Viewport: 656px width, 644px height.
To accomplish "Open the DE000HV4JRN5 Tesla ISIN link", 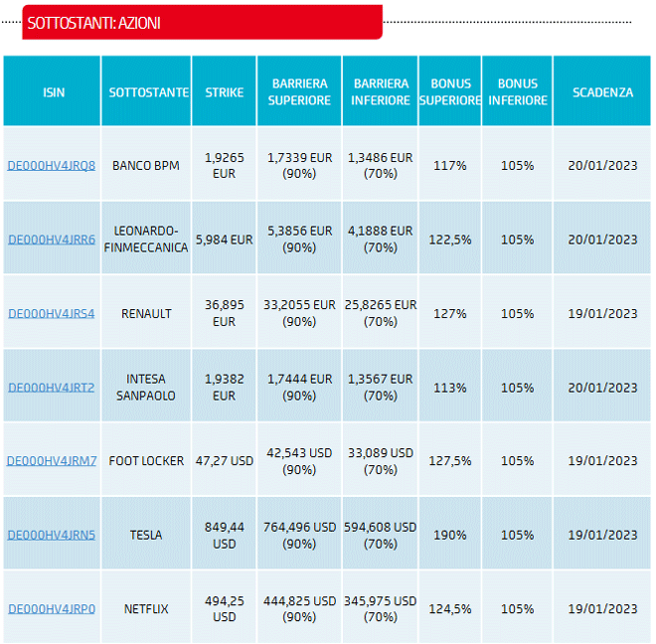I will (x=52, y=535).
